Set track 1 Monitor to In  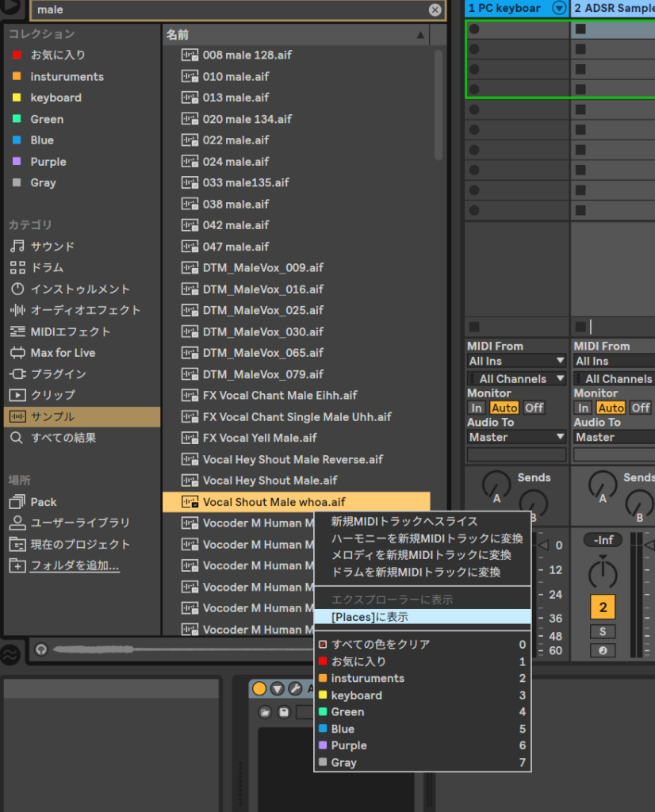(x=476, y=408)
